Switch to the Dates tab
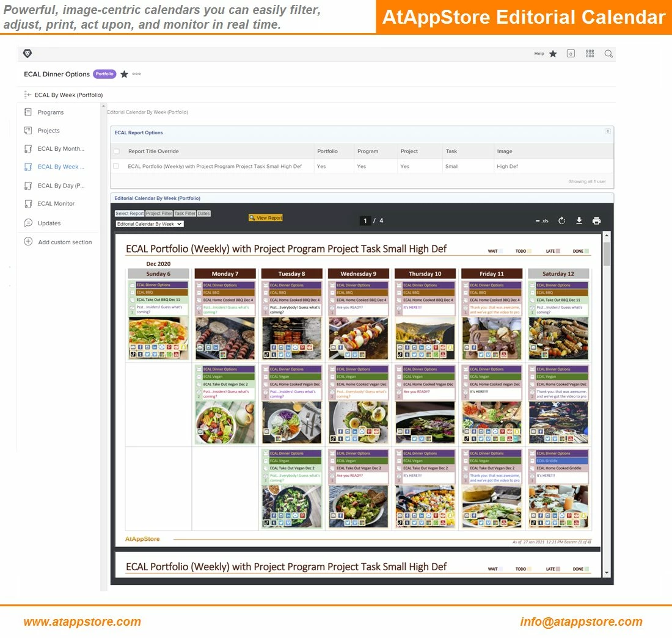 click(203, 213)
